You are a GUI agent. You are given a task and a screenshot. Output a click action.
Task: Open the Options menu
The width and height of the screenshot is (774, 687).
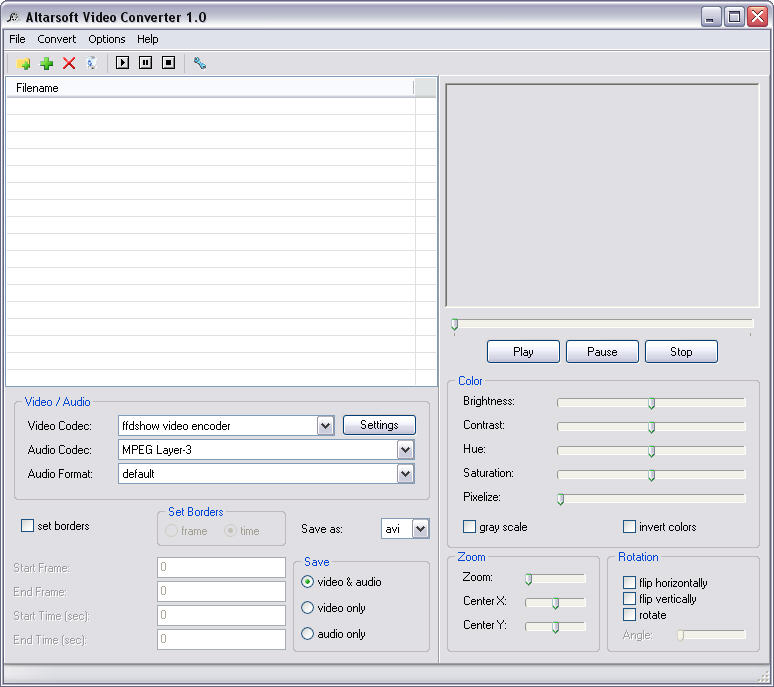(107, 39)
